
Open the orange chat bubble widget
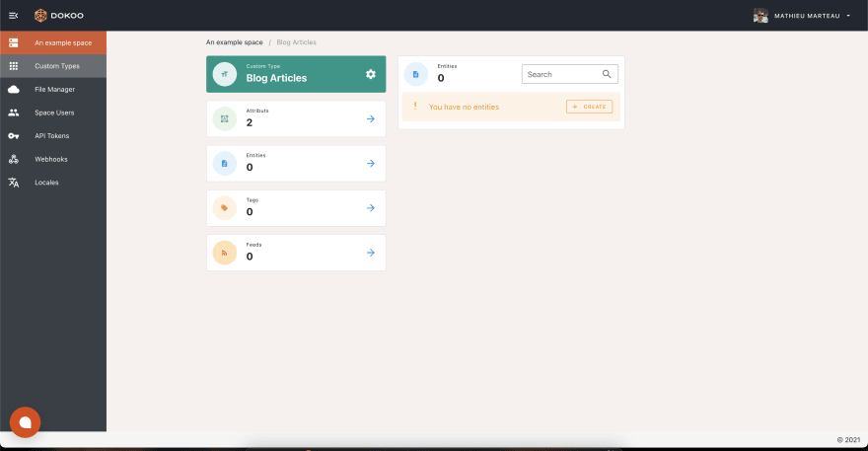pos(25,422)
